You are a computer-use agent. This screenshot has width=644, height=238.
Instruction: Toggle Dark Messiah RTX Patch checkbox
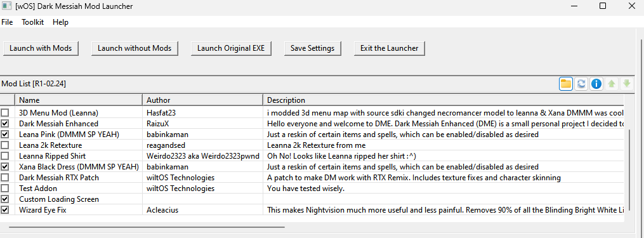click(5, 178)
